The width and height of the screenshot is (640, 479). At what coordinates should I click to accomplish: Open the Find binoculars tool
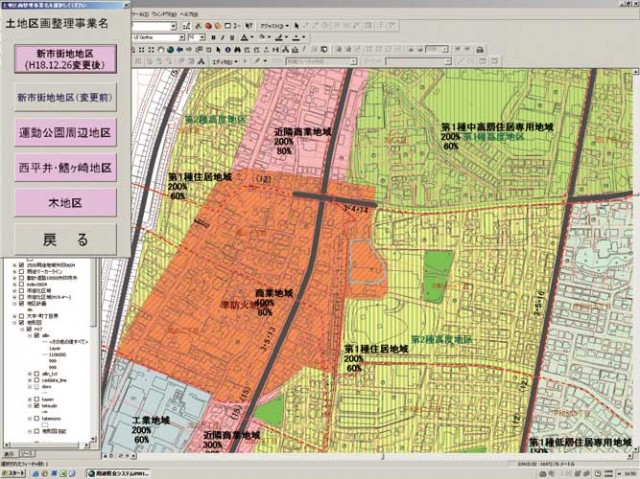pyautogui.click(x=238, y=50)
